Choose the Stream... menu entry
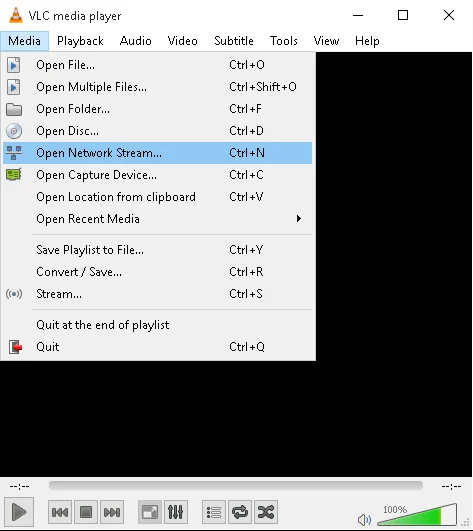This screenshot has height=531, width=473. 157,294
